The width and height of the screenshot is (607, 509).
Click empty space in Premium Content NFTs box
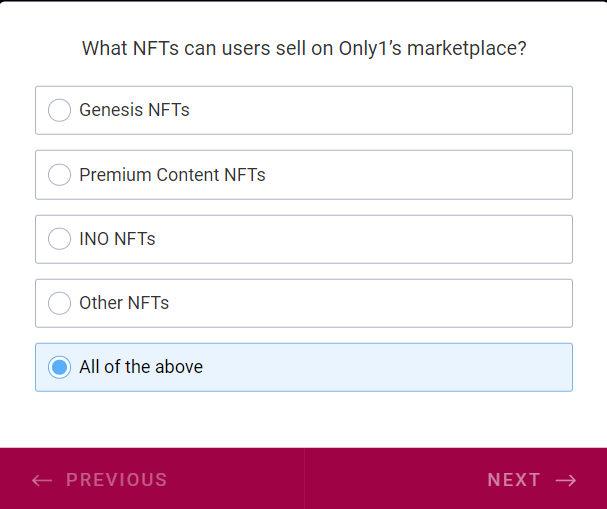(x=430, y=175)
